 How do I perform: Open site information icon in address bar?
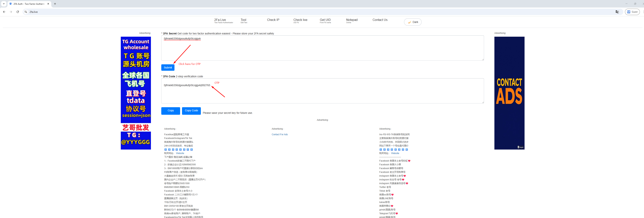pyautogui.click(x=26, y=12)
